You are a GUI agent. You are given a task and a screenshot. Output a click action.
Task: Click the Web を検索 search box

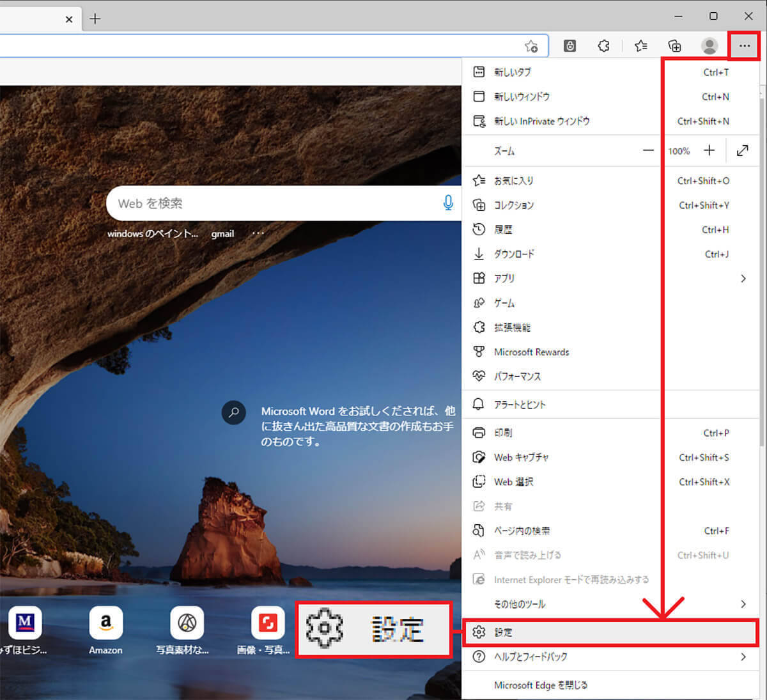pos(275,203)
